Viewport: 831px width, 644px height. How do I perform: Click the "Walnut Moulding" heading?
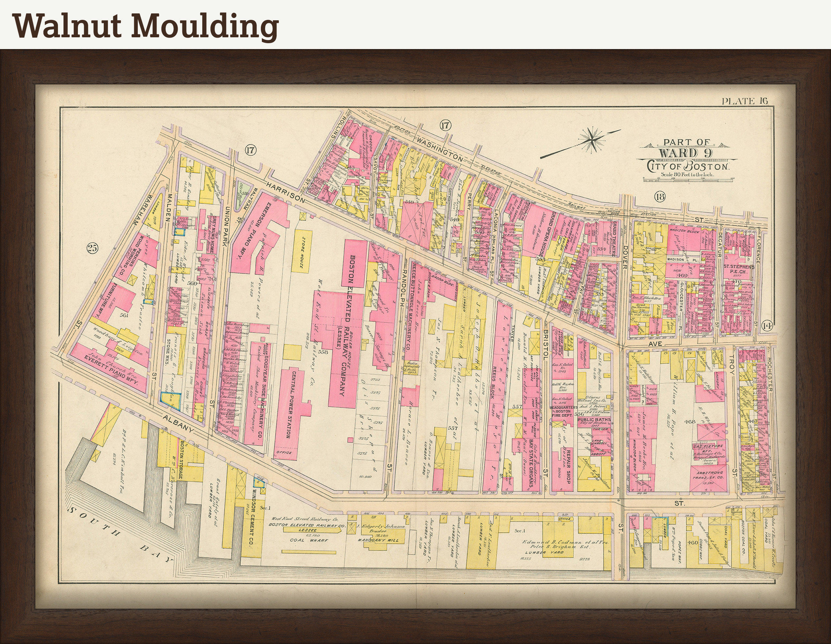click(x=146, y=27)
